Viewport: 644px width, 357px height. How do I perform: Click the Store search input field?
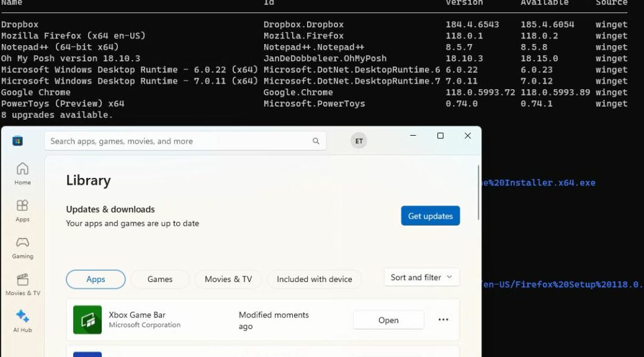(186, 141)
